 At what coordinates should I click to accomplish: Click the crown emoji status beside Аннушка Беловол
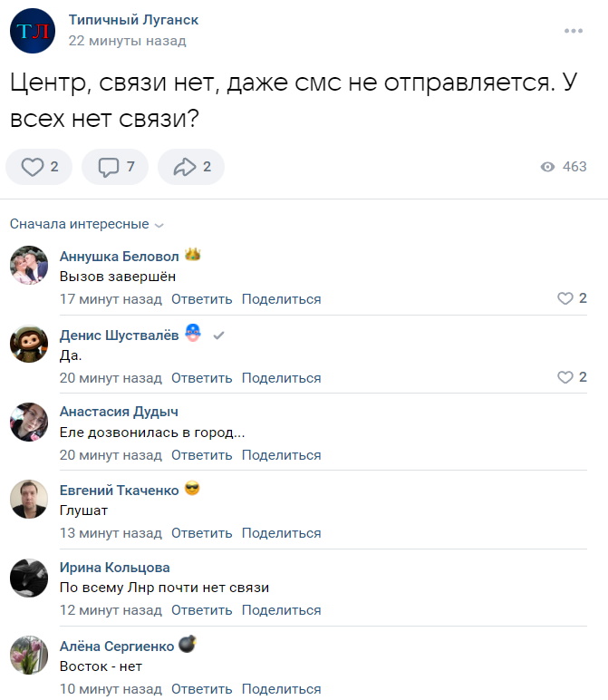tap(192, 256)
